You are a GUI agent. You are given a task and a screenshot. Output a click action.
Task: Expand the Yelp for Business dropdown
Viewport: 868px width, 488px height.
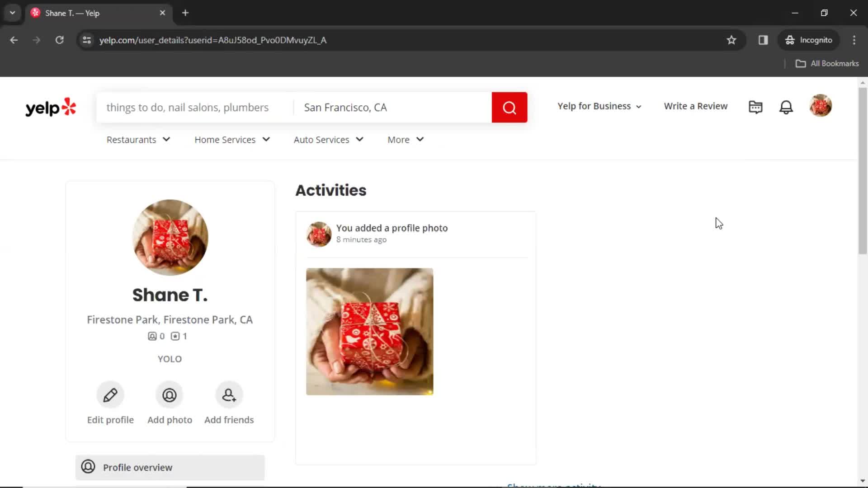tap(598, 107)
